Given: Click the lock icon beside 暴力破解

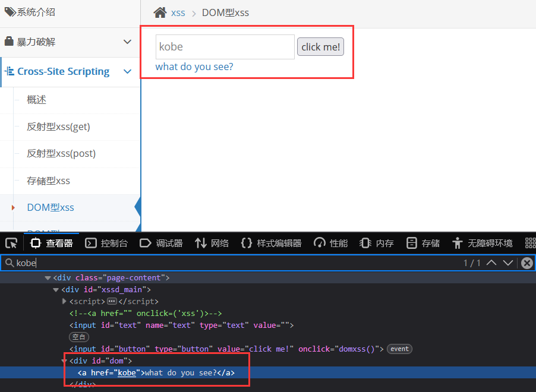Looking at the screenshot, I should coord(9,42).
